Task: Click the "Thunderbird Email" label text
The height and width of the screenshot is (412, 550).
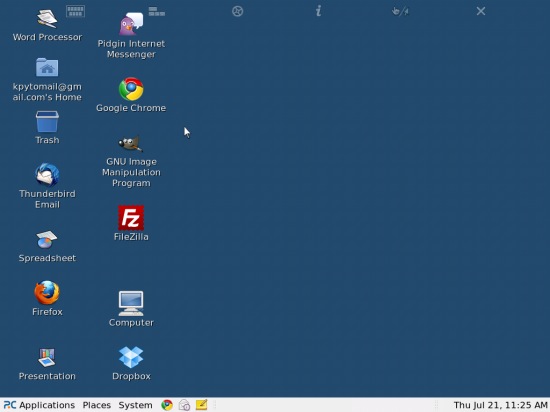Action: click(47, 199)
